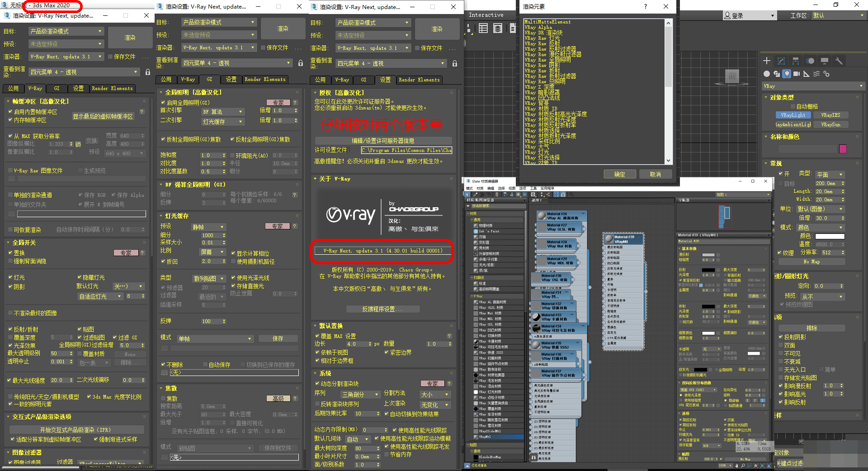Screen dimensions: 868x471
Task: Open the Display tab in command panel
Action: pyautogui.click(x=825, y=61)
